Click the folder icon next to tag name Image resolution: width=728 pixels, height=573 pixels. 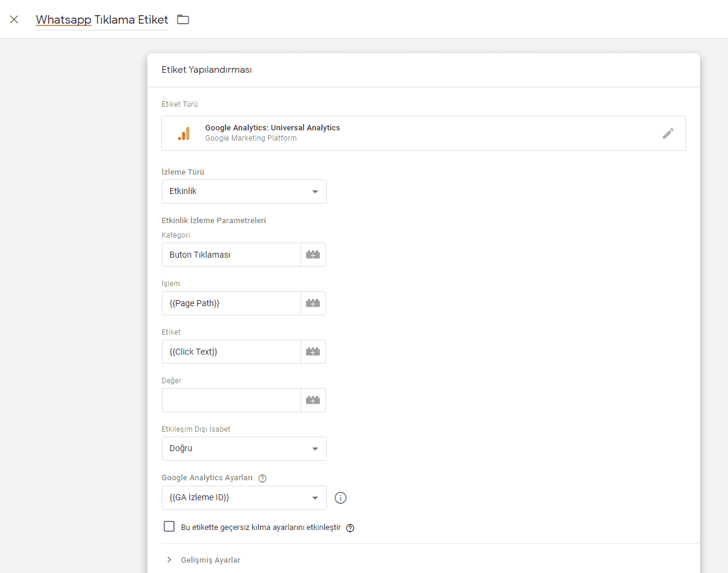[183, 19]
